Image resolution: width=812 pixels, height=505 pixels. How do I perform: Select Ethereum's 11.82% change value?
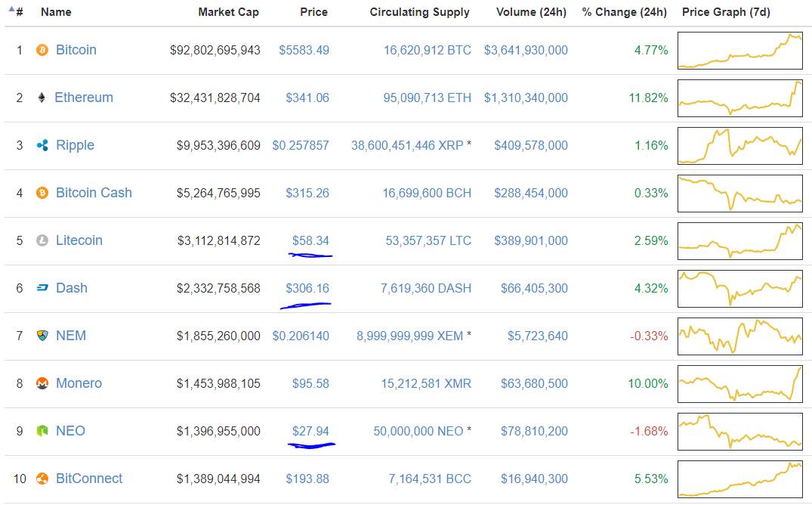coord(648,98)
